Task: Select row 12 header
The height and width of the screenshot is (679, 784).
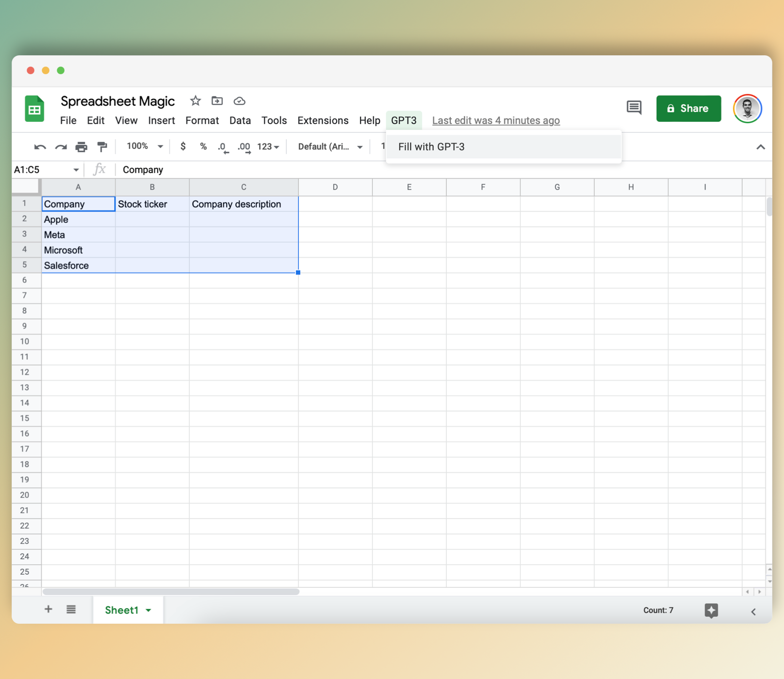Action: point(25,372)
